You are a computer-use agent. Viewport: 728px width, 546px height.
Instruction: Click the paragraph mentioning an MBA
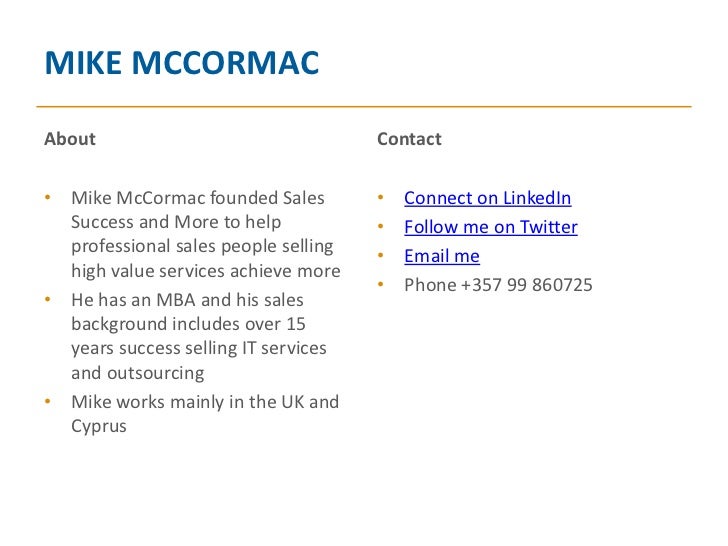click(x=199, y=336)
